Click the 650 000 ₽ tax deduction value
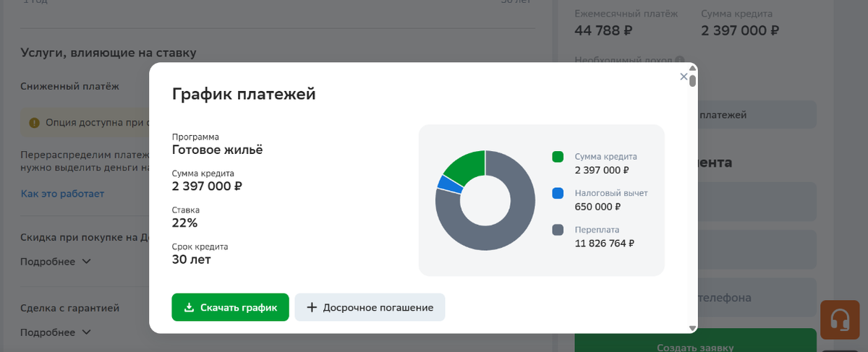The width and height of the screenshot is (868, 352). (x=598, y=207)
